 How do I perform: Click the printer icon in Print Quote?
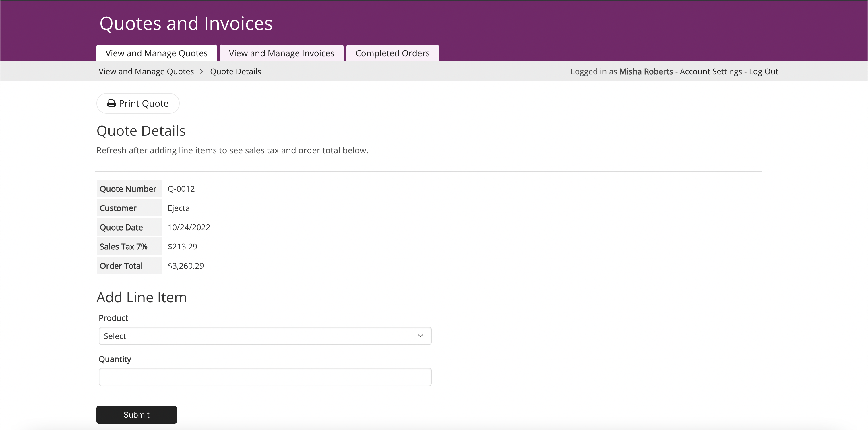(x=112, y=103)
